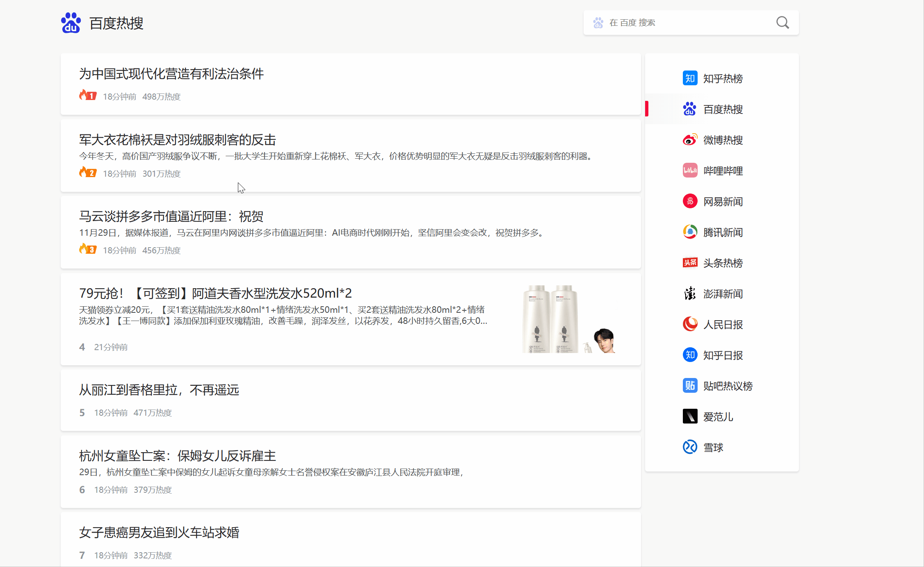Select 人民日报 in sidebar
924x567 pixels.
pyautogui.click(x=722, y=324)
